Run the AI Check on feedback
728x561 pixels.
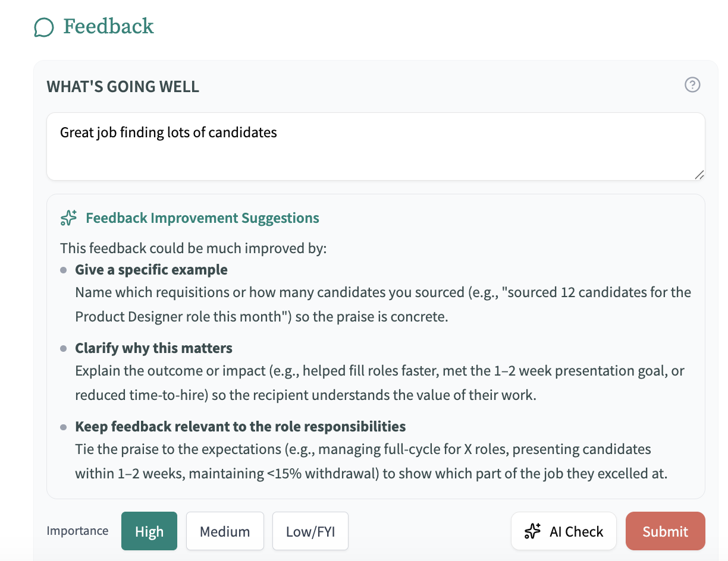[x=564, y=531]
